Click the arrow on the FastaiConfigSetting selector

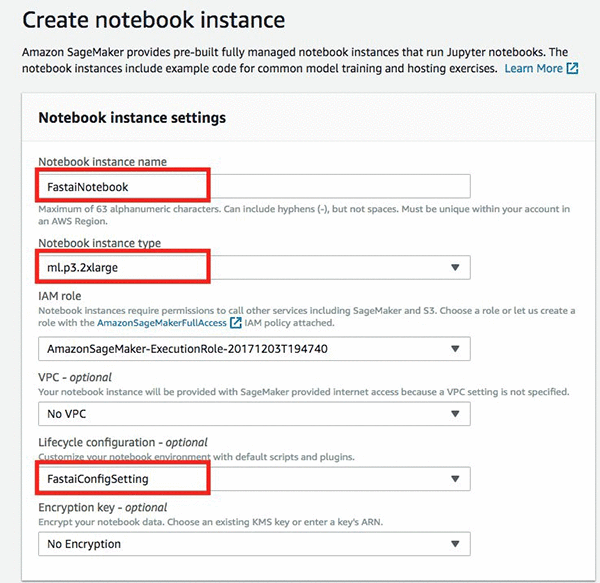tap(455, 479)
